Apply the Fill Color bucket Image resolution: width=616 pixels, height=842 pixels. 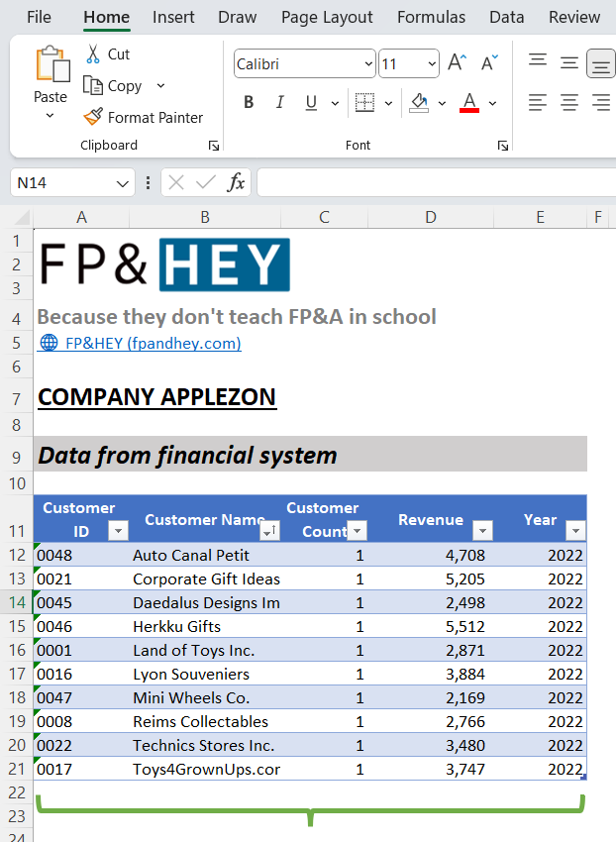pyautogui.click(x=419, y=102)
